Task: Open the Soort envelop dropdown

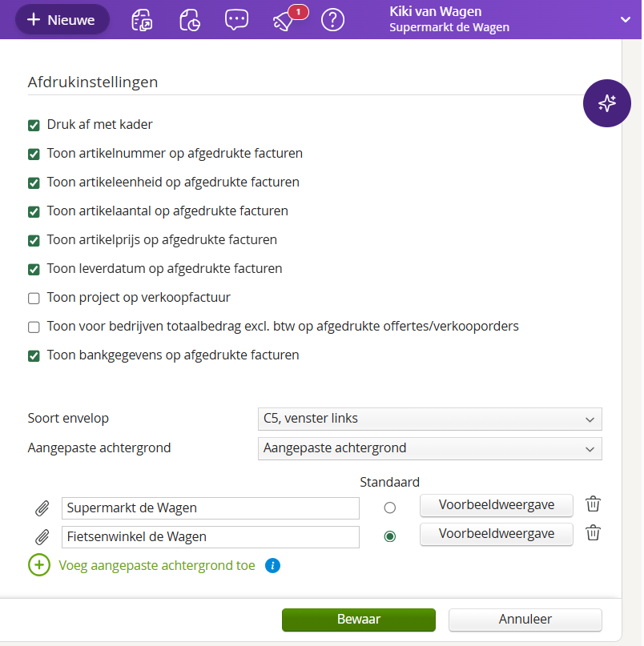Action: click(429, 419)
